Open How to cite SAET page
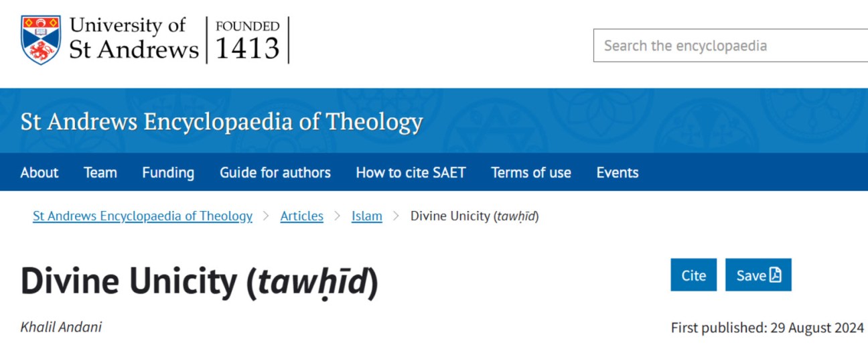This screenshot has height=357, width=868. click(x=411, y=172)
